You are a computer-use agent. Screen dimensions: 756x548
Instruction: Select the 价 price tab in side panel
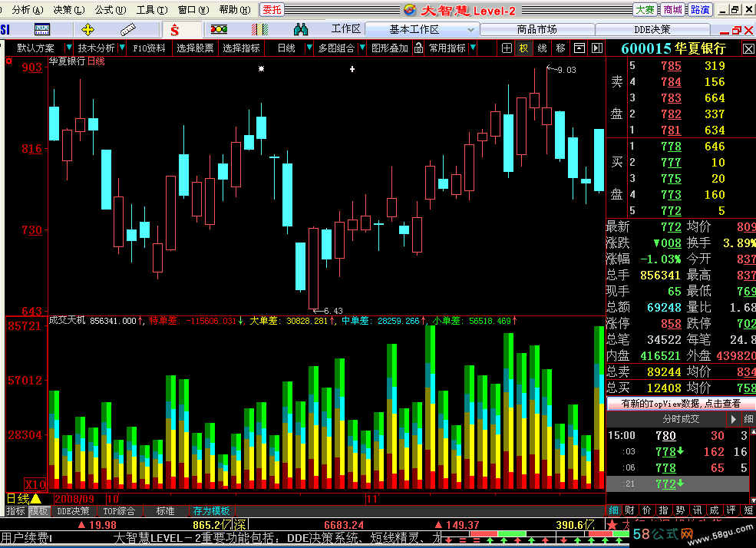coord(646,510)
